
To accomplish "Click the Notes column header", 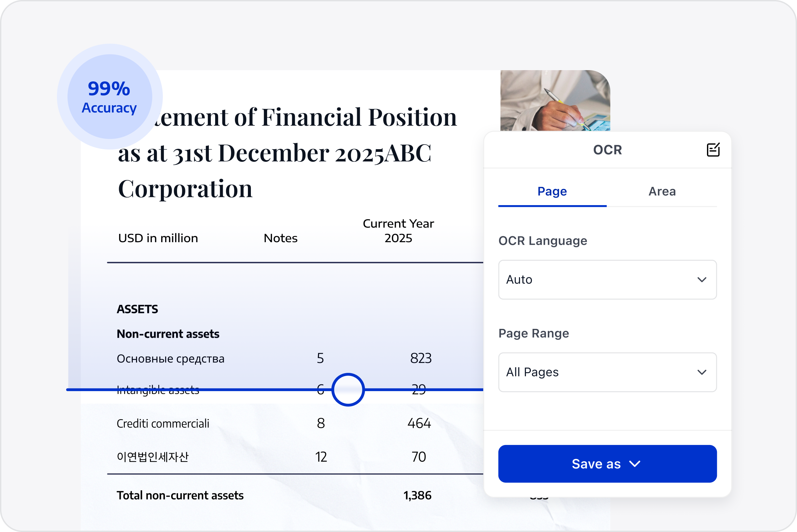I will point(280,238).
